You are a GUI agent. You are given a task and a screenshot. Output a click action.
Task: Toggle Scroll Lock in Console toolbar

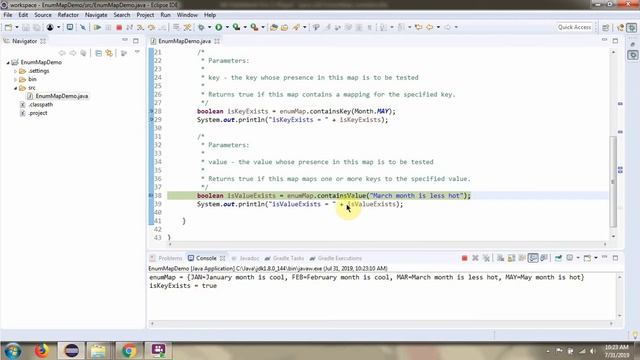(x=511, y=258)
